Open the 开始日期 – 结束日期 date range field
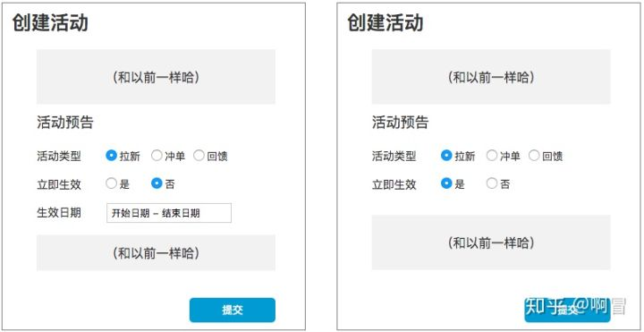Screen dimensions: 644x332 (169, 213)
